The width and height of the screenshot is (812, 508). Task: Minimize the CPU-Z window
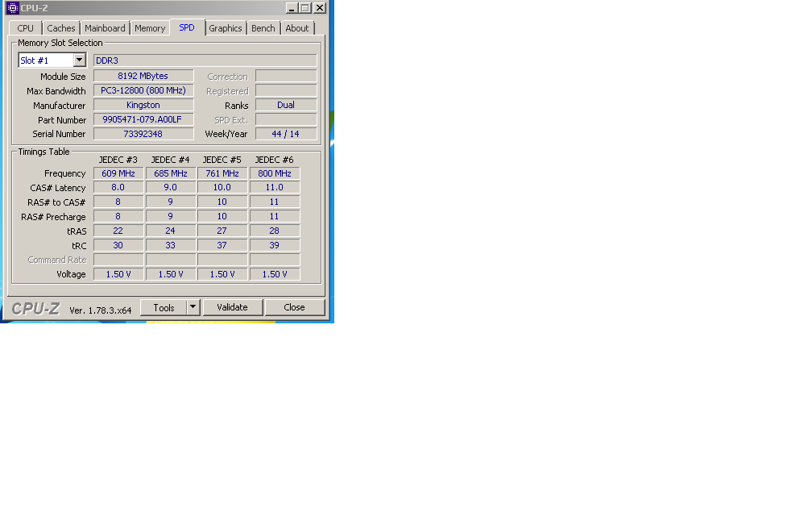point(292,8)
